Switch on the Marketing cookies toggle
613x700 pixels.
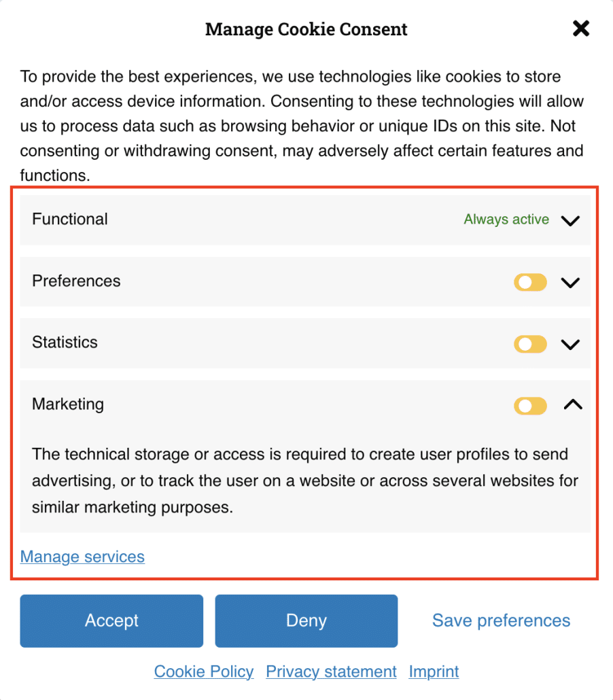pos(530,406)
